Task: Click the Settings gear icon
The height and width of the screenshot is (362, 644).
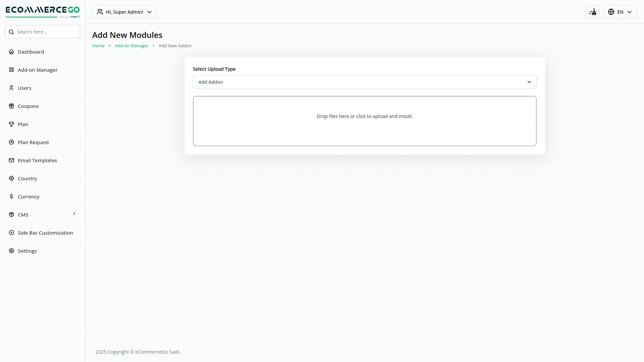Action: (x=11, y=251)
